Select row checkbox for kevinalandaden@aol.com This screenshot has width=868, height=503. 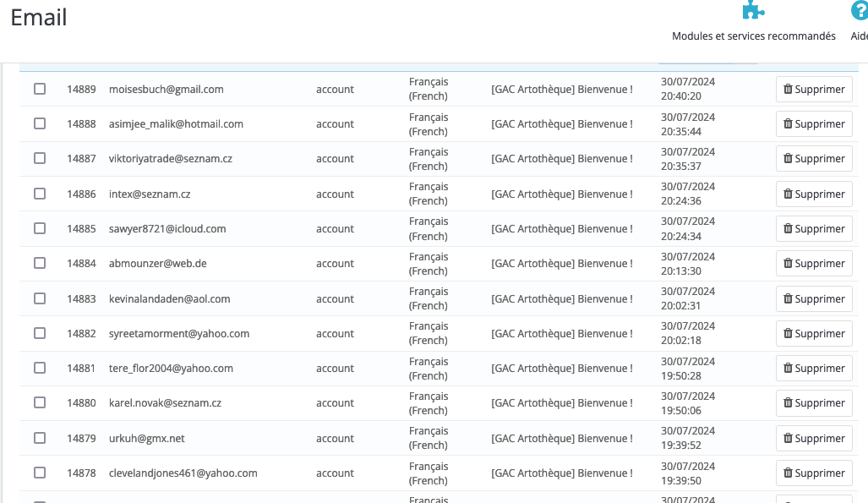[x=40, y=298]
